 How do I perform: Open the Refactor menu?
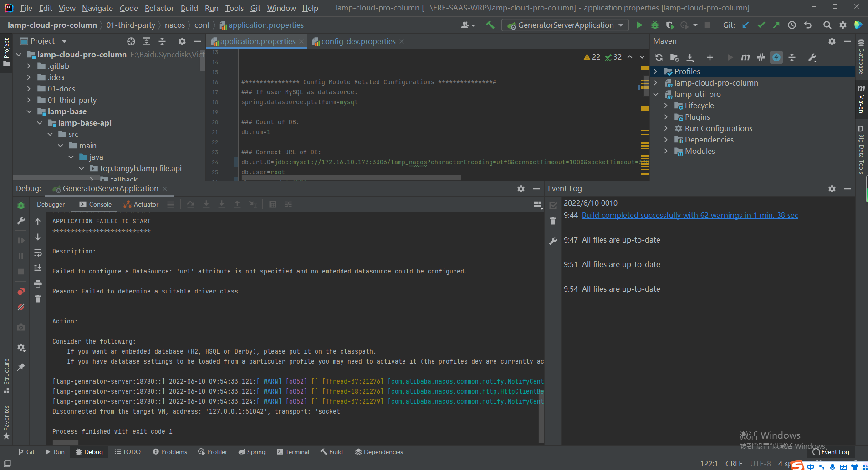click(x=159, y=8)
